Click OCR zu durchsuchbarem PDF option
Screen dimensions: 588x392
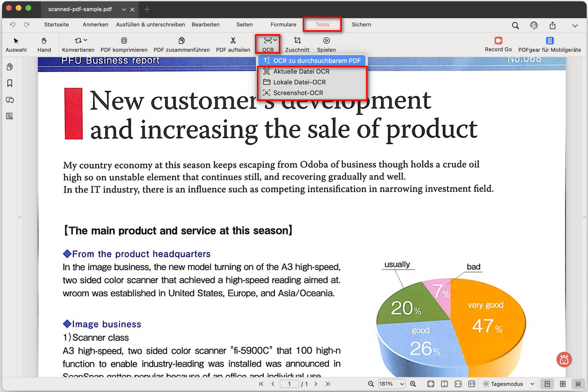316,60
